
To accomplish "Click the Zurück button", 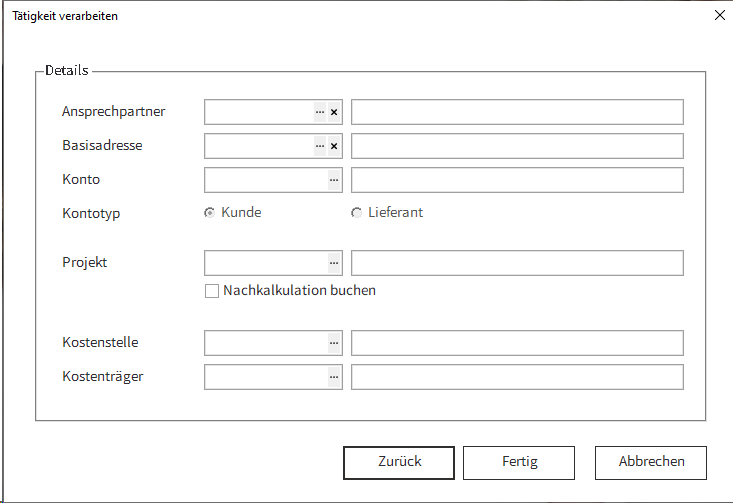I will pos(399,462).
